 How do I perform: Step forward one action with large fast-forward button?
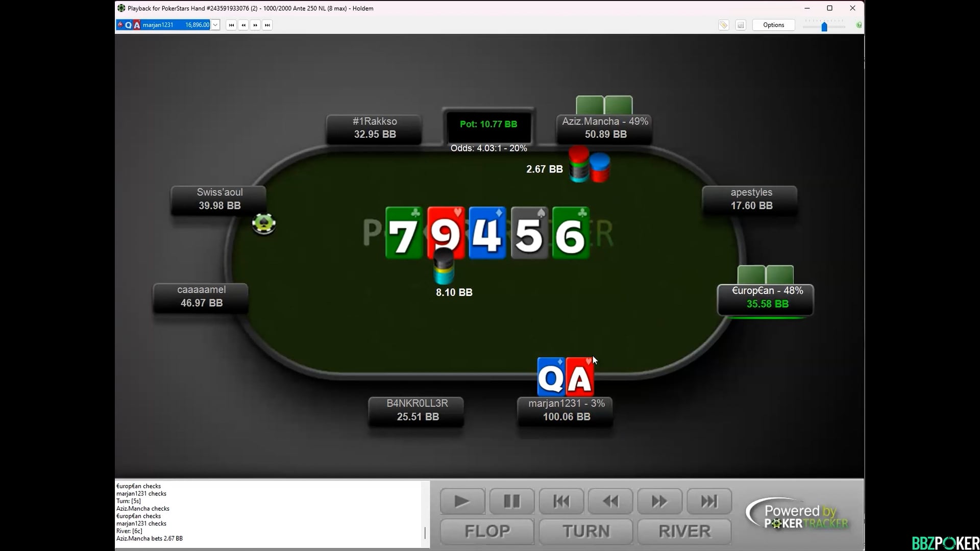659,502
